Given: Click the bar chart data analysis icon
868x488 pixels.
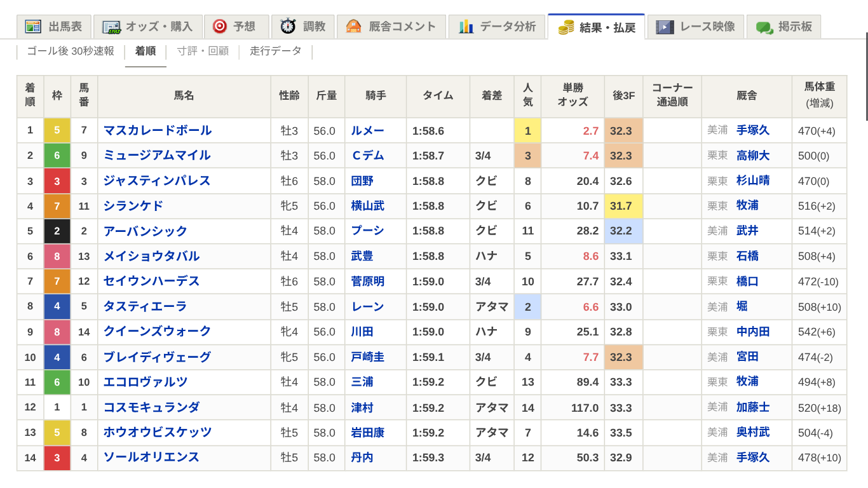Looking at the screenshot, I should (466, 27).
